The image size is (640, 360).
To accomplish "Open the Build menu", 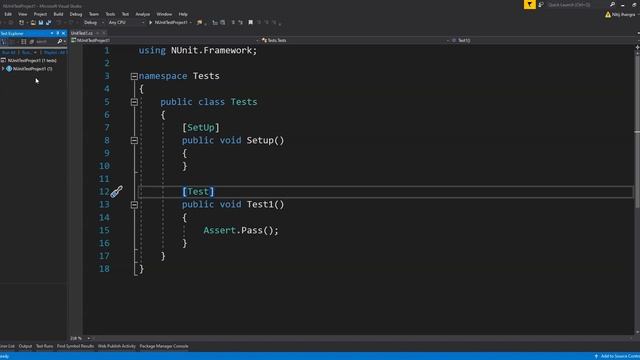I will pos(58,14).
